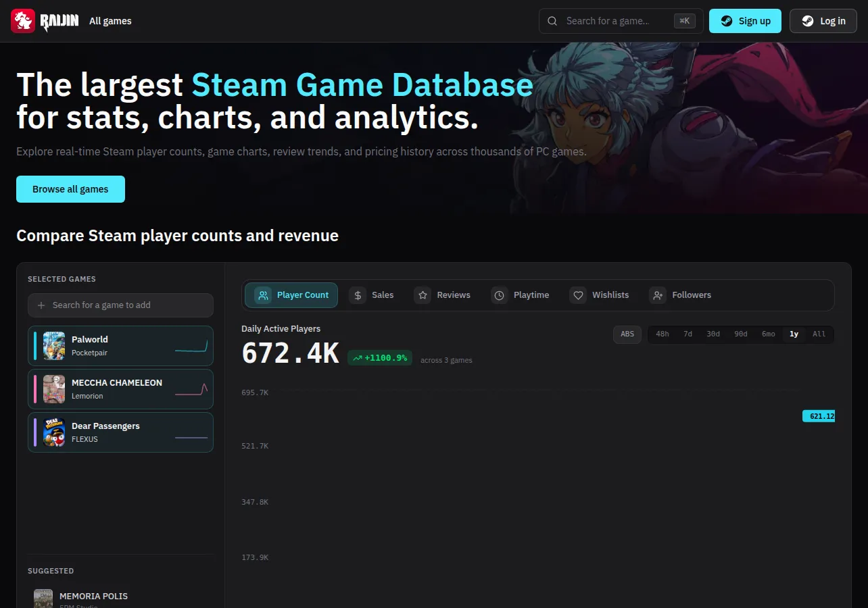This screenshot has height=608, width=868.
Task: Click the 672.4K daily players value
Action: pos(290,353)
